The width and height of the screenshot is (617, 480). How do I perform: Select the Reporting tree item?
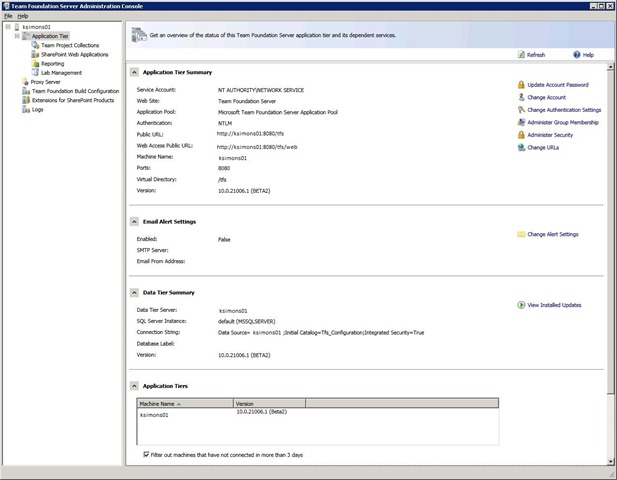coord(52,63)
